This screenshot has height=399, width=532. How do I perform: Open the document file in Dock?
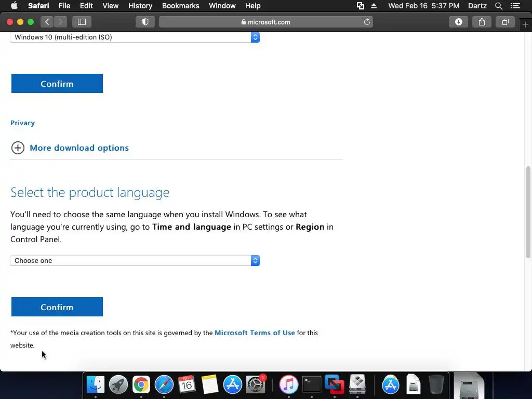pyautogui.click(x=414, y=385)
